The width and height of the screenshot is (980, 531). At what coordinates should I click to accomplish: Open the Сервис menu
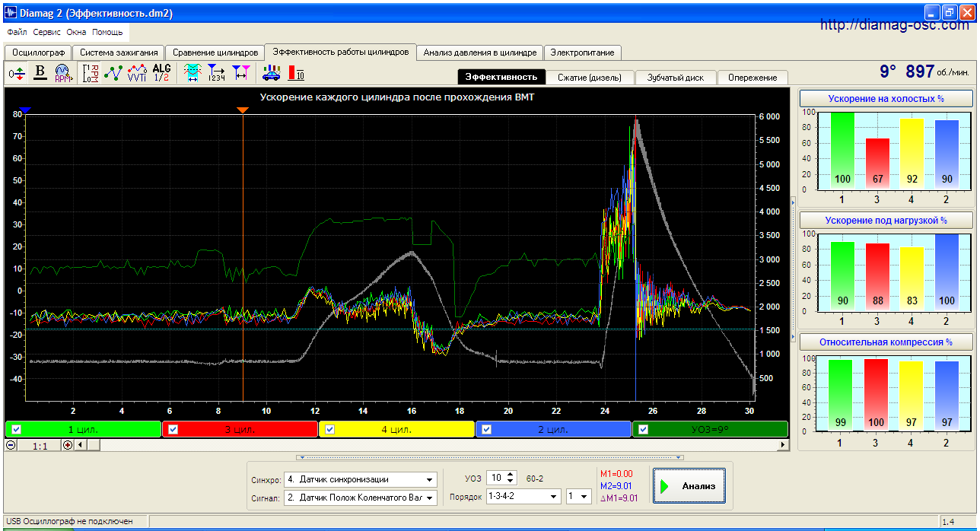pyautogui.click(x=47, y=33)
